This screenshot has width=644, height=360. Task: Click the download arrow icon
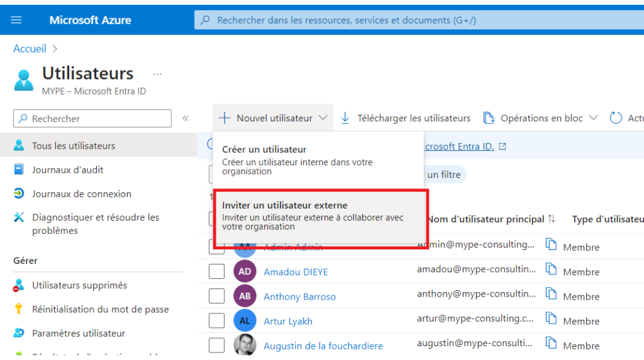pos(345,118)
